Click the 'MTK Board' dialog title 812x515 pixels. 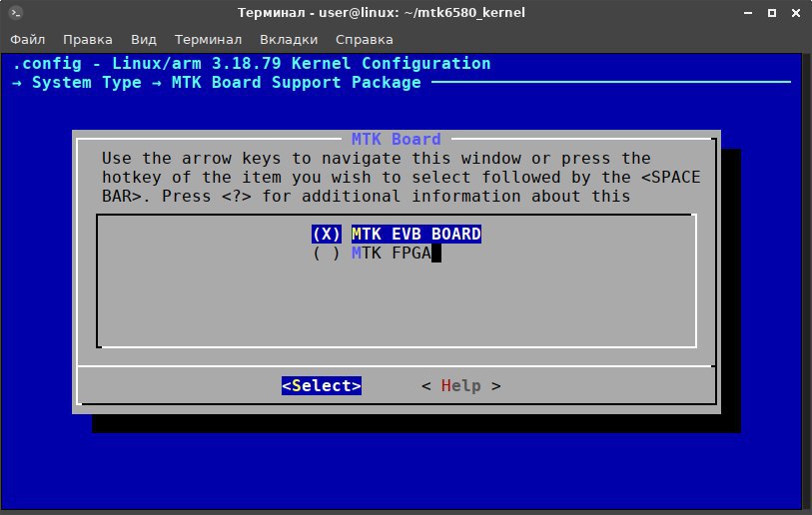pyautogui.click(x=397, y=140)
